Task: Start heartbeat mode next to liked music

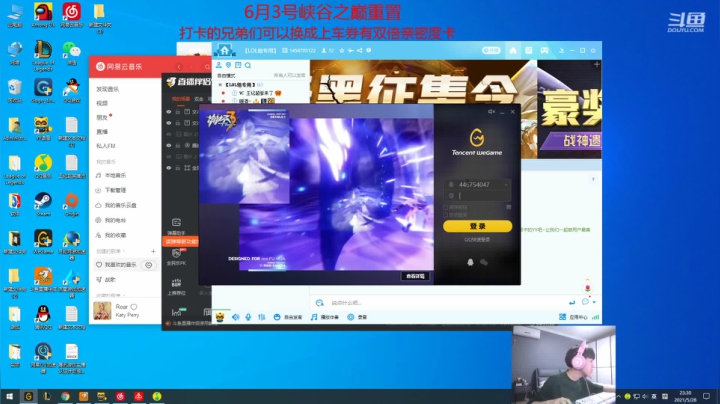Action: point(149,265)
